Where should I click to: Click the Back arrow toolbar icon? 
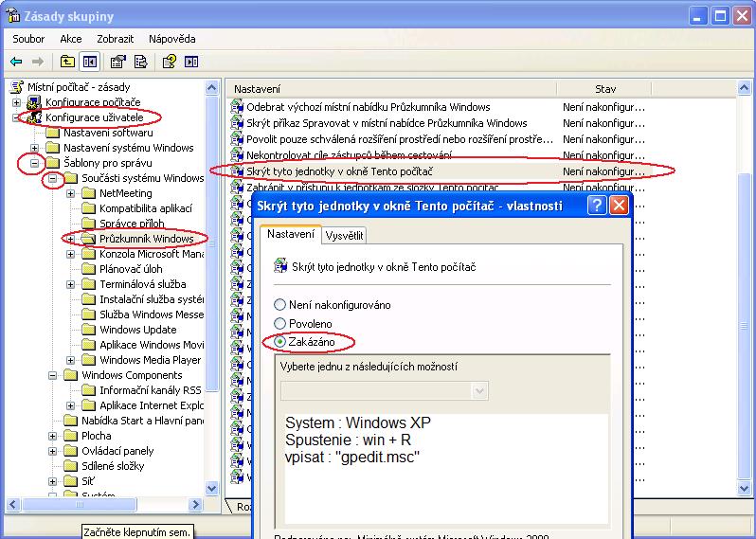point(16,62)
